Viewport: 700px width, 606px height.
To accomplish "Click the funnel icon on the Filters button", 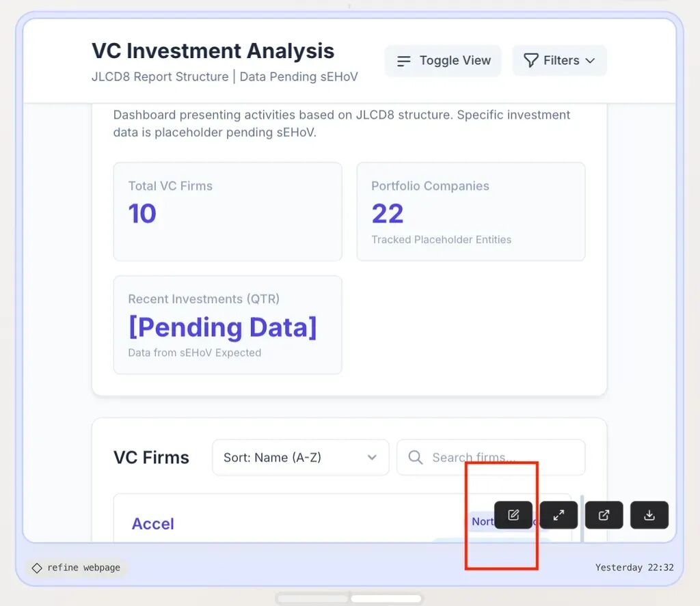I will (530, 60).
